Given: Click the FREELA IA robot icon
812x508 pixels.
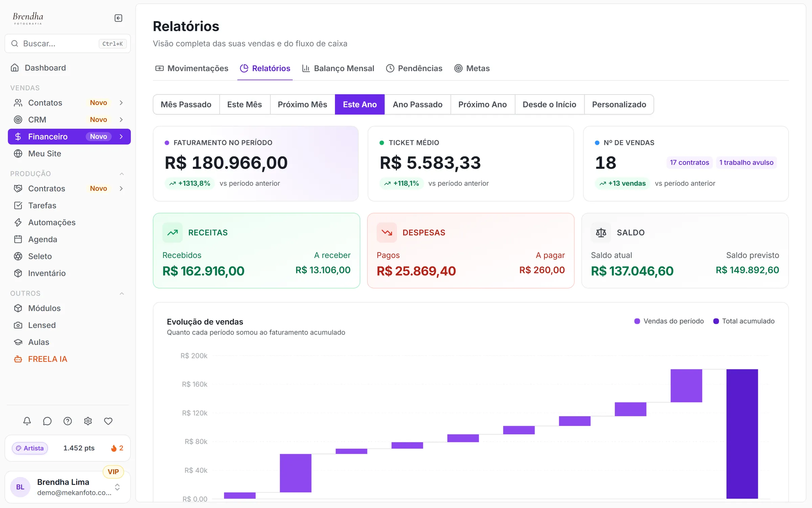Looking at the screenshot, I should click(18, 359).
